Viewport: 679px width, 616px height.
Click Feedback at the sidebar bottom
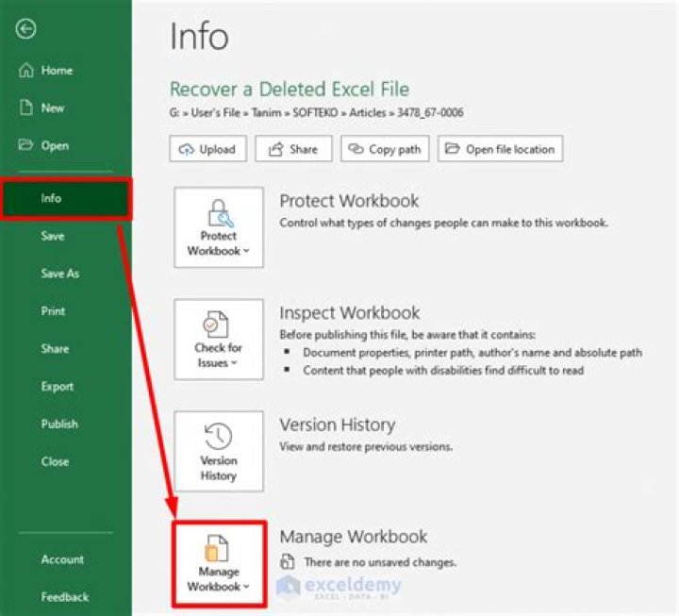pos(64,597)
